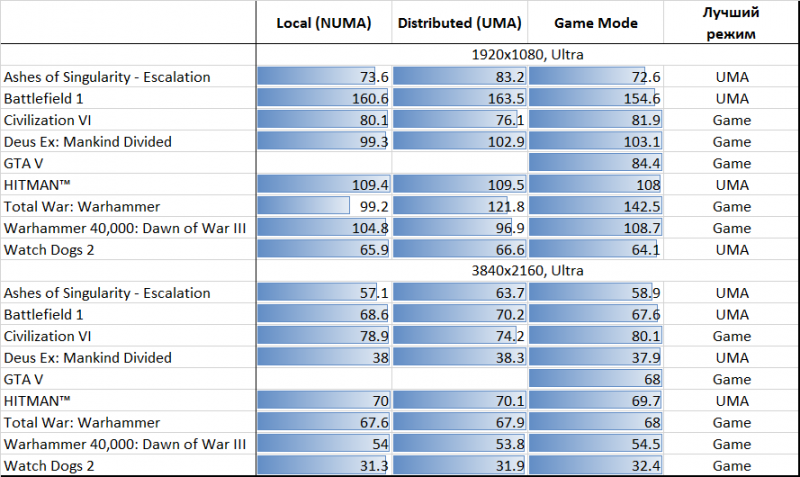Screen dimensions: 800x477
Task: Select the cell with value 72.6
Action: (x=595, y=77)
